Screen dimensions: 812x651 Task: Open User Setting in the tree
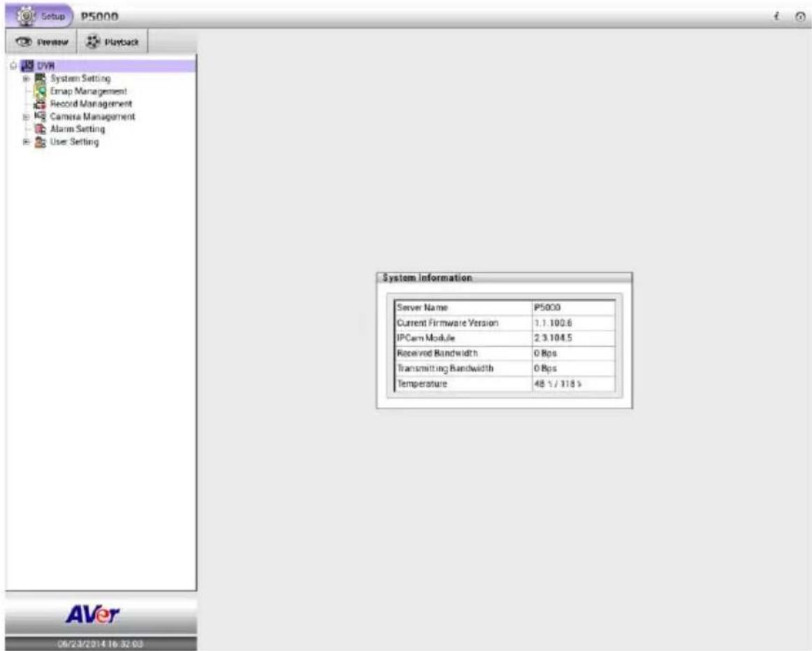[74, 141]
